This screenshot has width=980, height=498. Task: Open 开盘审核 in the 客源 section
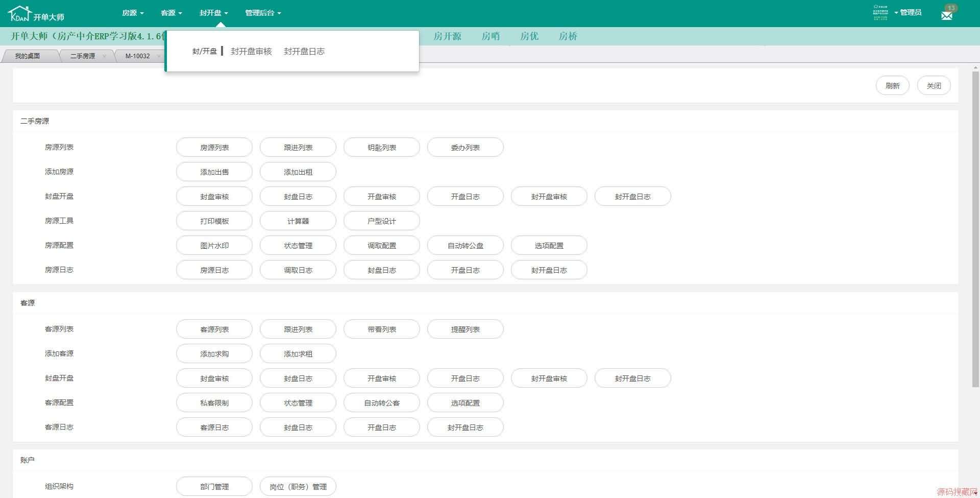coord(382,378)
